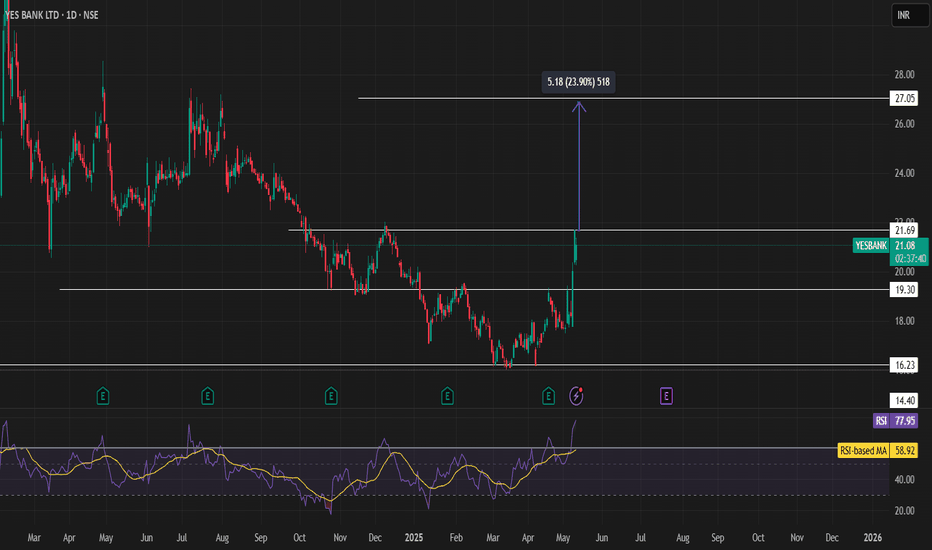This screenshot has width=932, height=550.
Task: Click the 14.40 price axis label
Action: click(x=904, y=400)
